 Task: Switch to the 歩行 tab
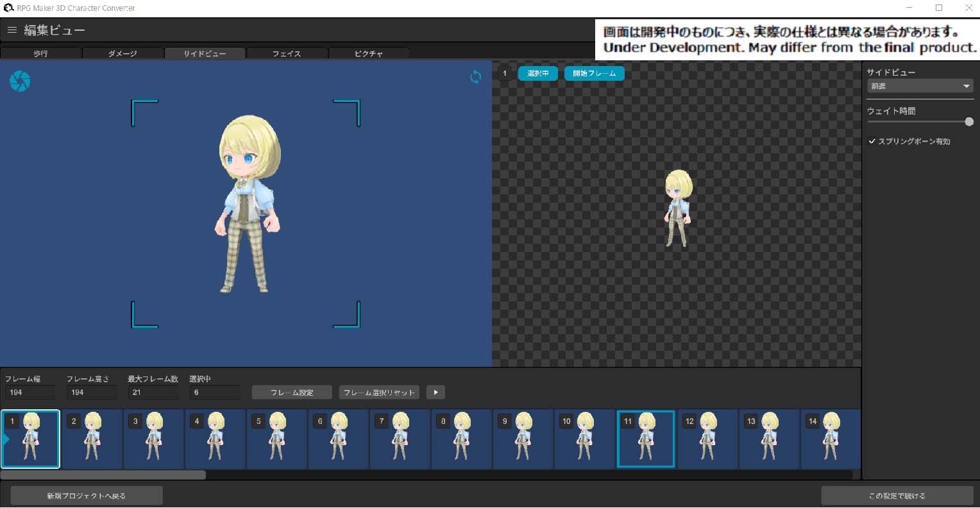point(40,54)
